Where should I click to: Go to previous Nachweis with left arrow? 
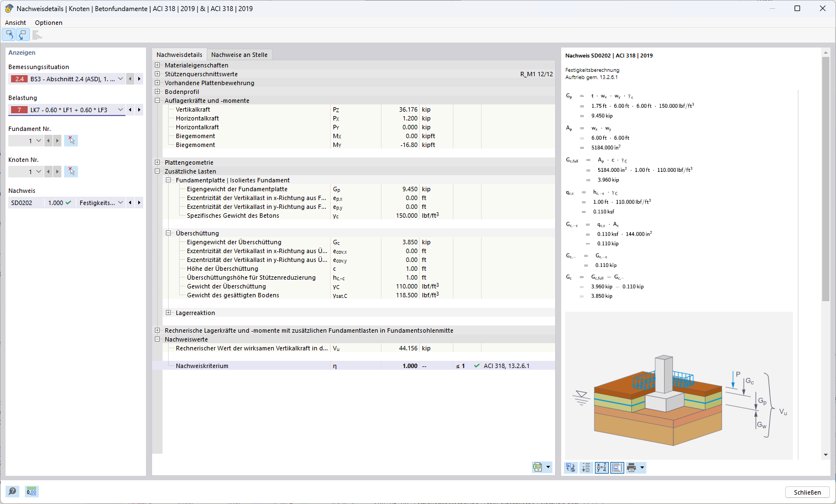[130, 203]
